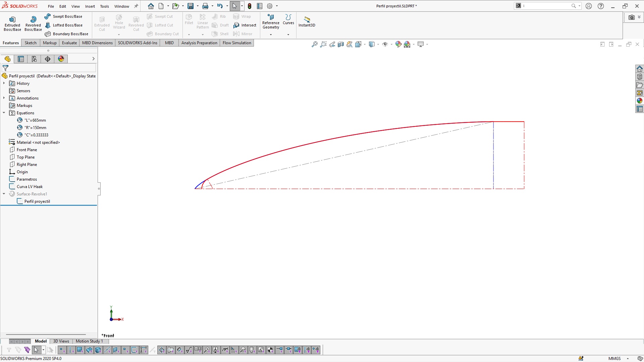Image resolution: width=644 pixels, height=362 pixels.
Task: Switch to the Sketch tab
Action: pos(31,43)
